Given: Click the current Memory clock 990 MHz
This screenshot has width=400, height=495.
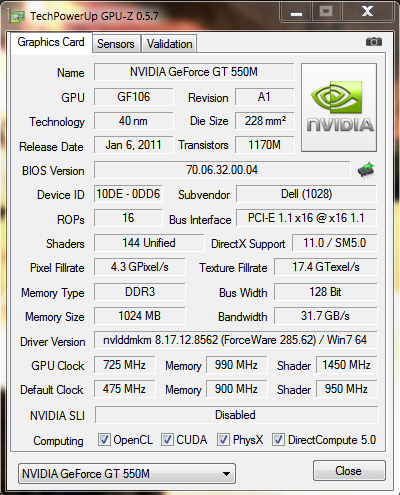Looking at the screenshot, I should [x=236, y=365].
